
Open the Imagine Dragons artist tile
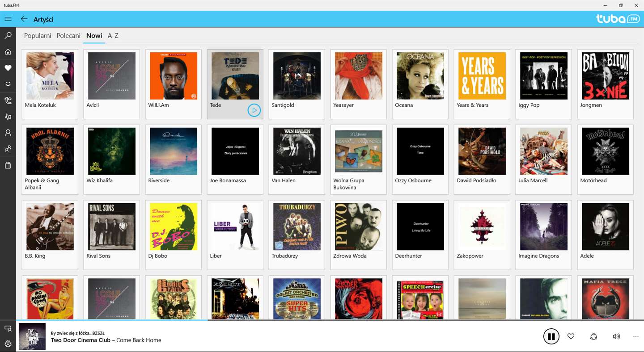pos(544,235)
